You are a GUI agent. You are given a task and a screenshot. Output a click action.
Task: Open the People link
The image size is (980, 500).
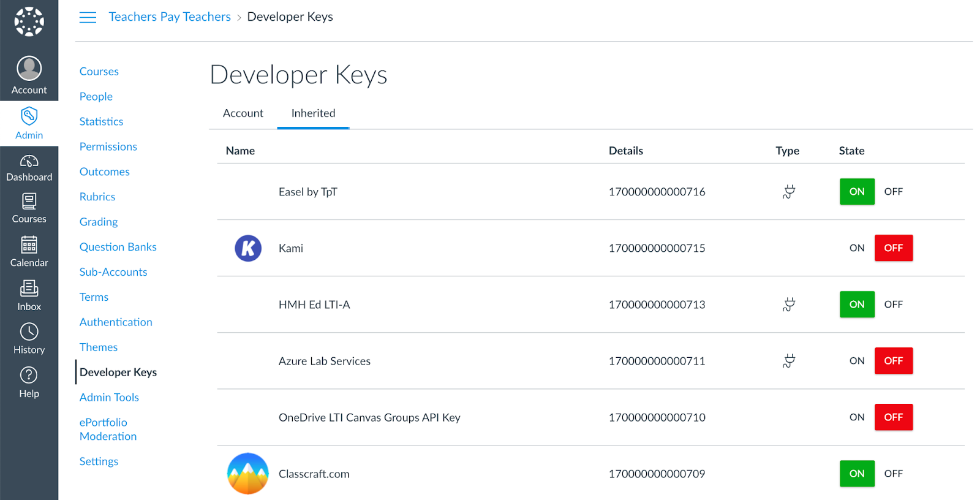pos(96,96)
